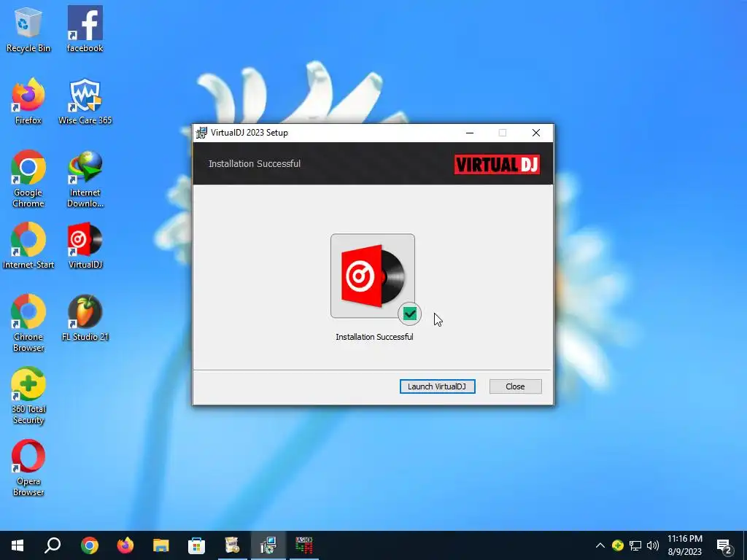Click the ASIO taskbar icon

point(304,545)
